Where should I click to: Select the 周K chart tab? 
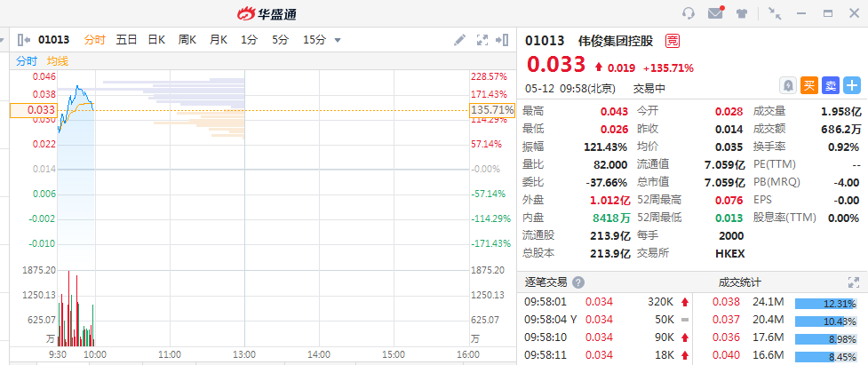click(x=187, y=40)
